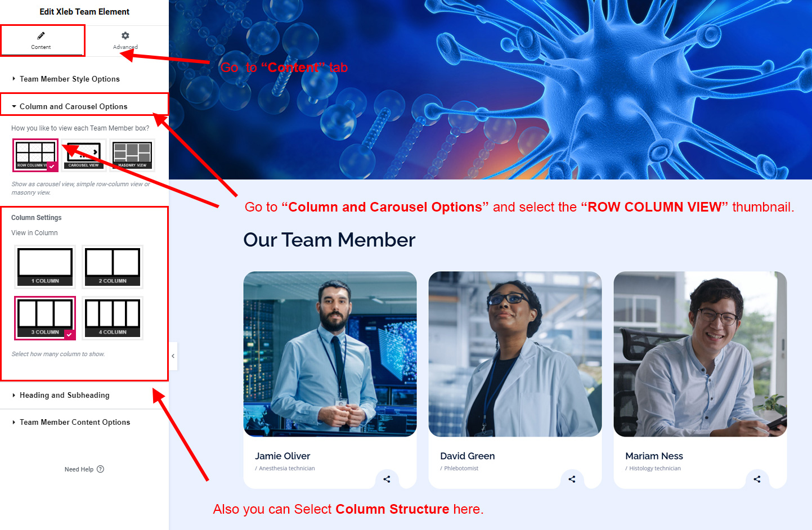The height and width of the screenshot is (530, 812).
Task: Select the 4 Column layout option
Action: (x=113, y=318)
